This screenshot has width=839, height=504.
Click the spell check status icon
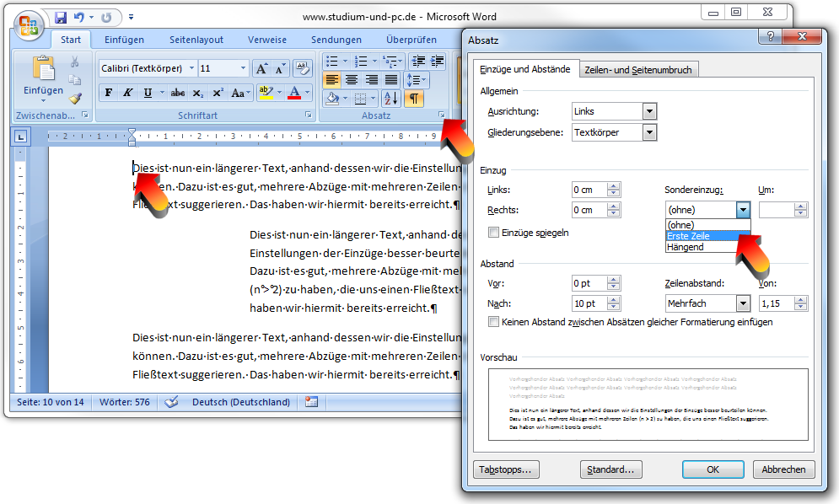pos(171,402)
